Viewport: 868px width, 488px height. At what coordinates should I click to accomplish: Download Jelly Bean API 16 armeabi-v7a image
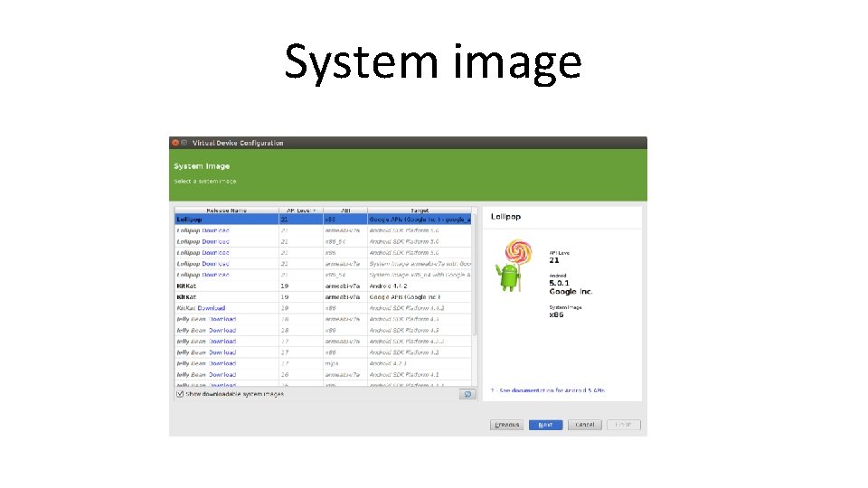[222, 374]
